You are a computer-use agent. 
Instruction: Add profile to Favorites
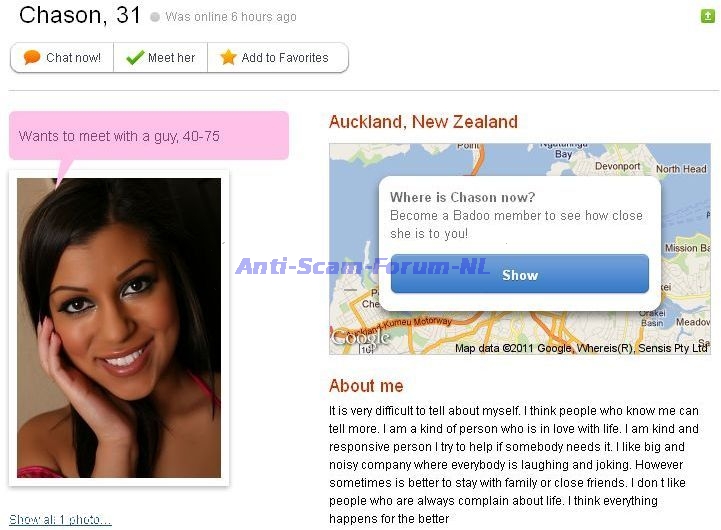pyautogui.click(x=278, y=57)
